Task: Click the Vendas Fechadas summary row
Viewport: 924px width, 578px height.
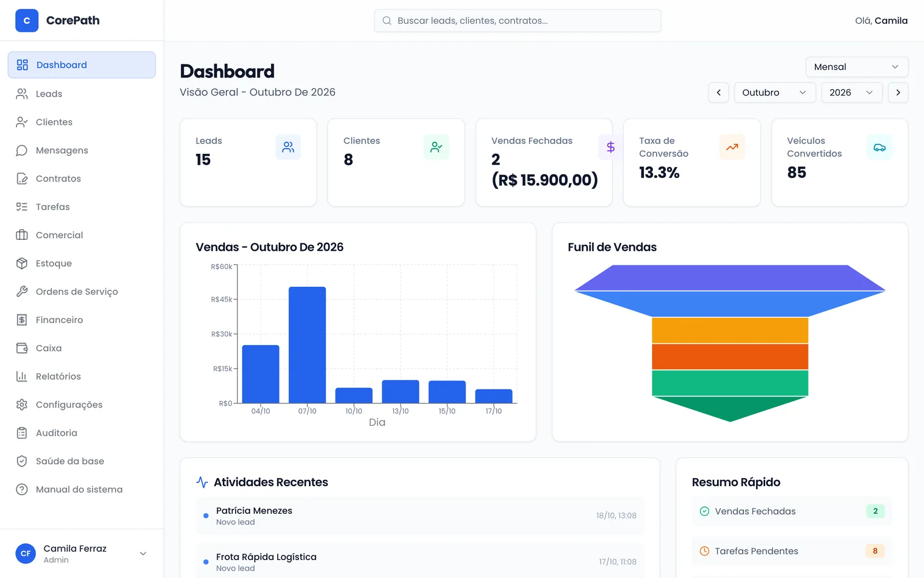Action: [x=792, y=511]
